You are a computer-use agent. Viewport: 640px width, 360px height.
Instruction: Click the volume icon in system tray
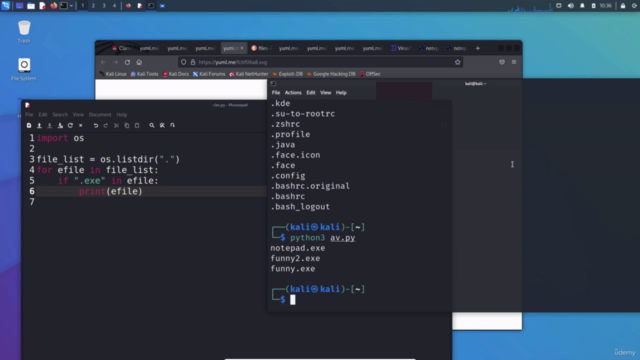point(571,6)
